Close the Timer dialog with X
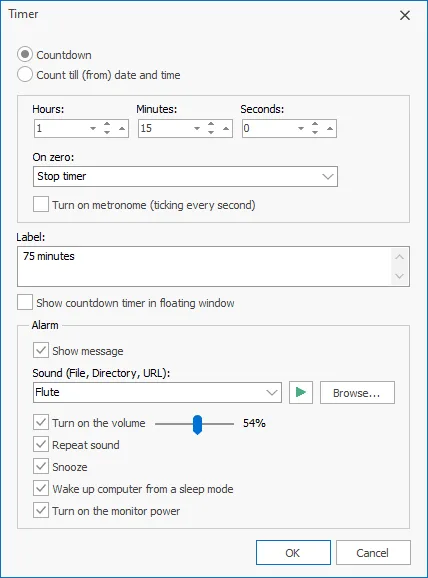The height and width of the screenshot is (578, 428). (405, 15)
